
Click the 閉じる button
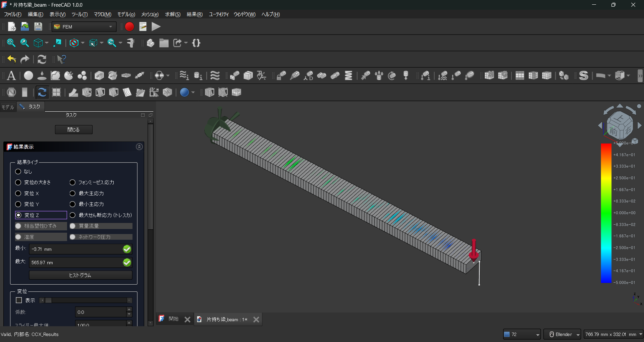click(73, 130)
